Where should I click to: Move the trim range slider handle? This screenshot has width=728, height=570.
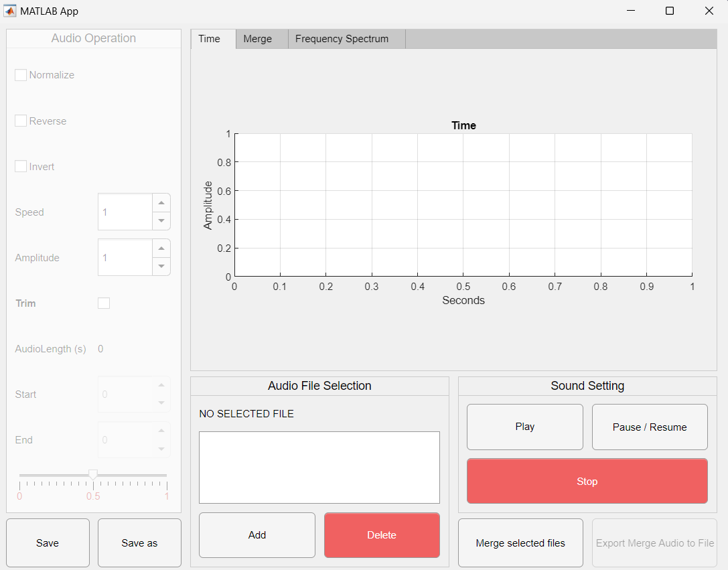click(93, 473)
